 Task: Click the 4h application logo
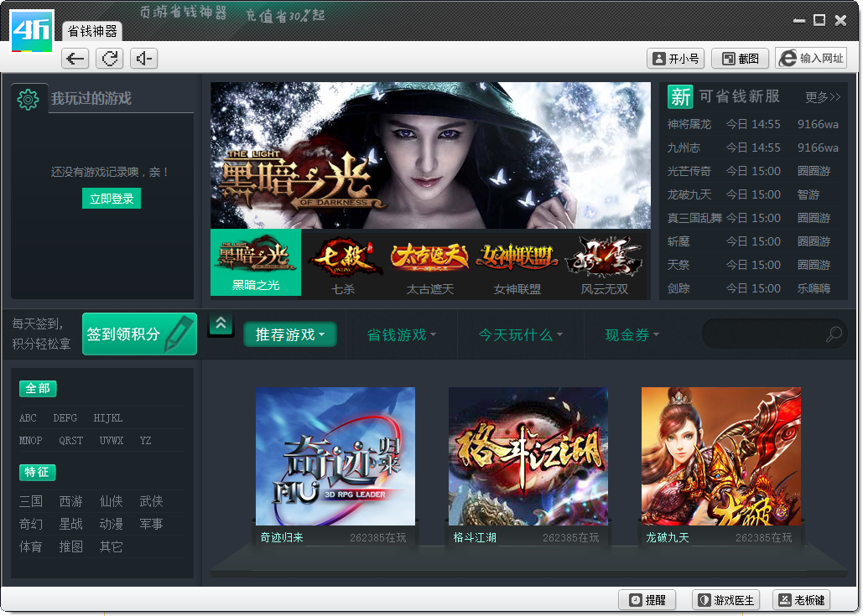(x=31, y=31)
